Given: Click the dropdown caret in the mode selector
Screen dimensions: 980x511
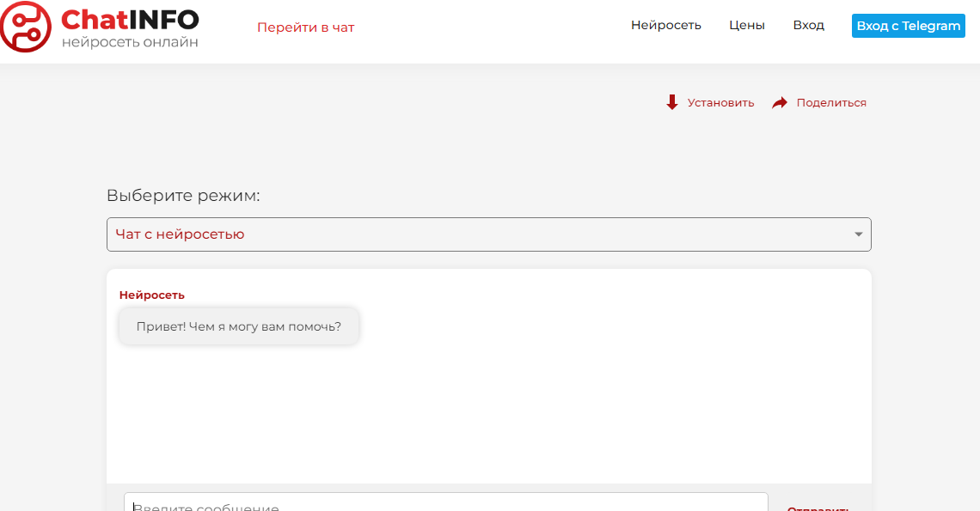Looking at the screenshot, I should click(858, 234).
